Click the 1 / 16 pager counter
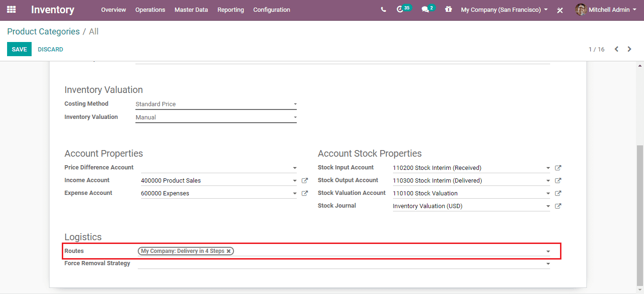The height and width of the screenshot is (294, 644). point(596,49)
